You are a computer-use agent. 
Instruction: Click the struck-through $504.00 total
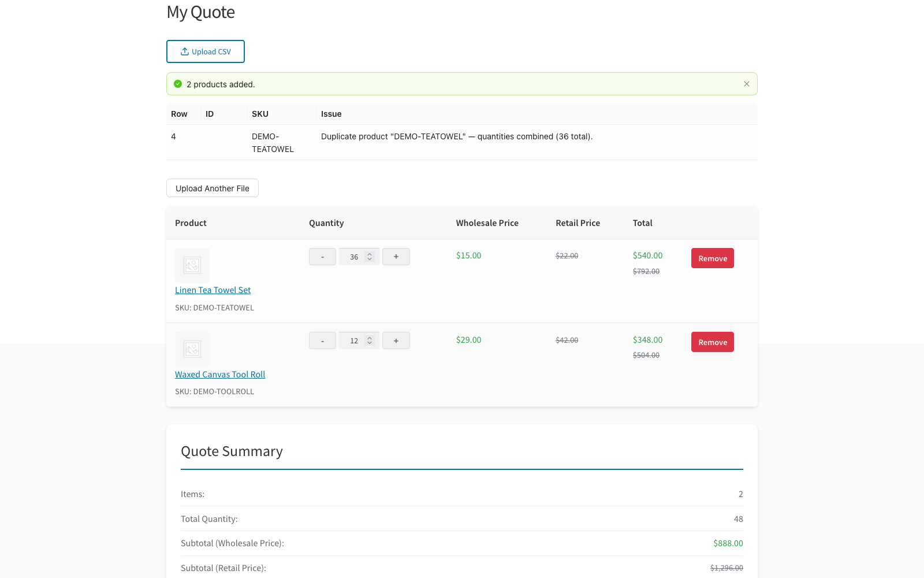[x=646, y=355]
